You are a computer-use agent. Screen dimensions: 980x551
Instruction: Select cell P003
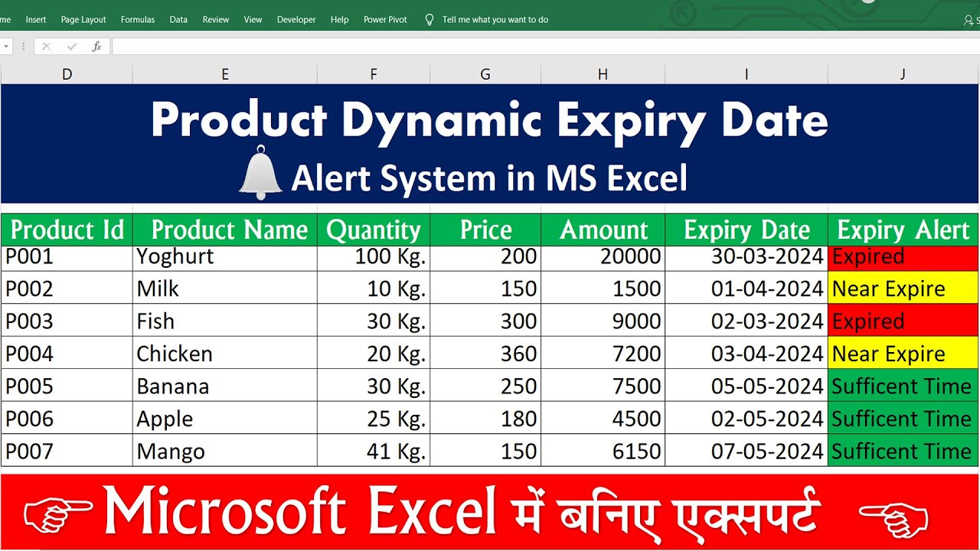(67, 320)
